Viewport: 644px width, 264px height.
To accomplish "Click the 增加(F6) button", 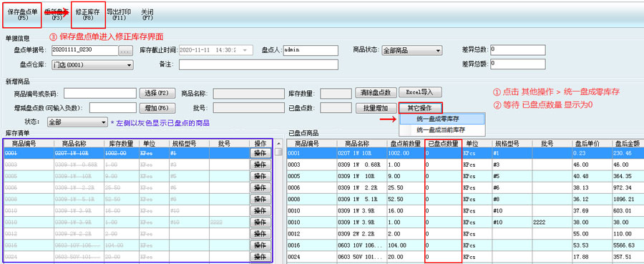I will (157, 108).
